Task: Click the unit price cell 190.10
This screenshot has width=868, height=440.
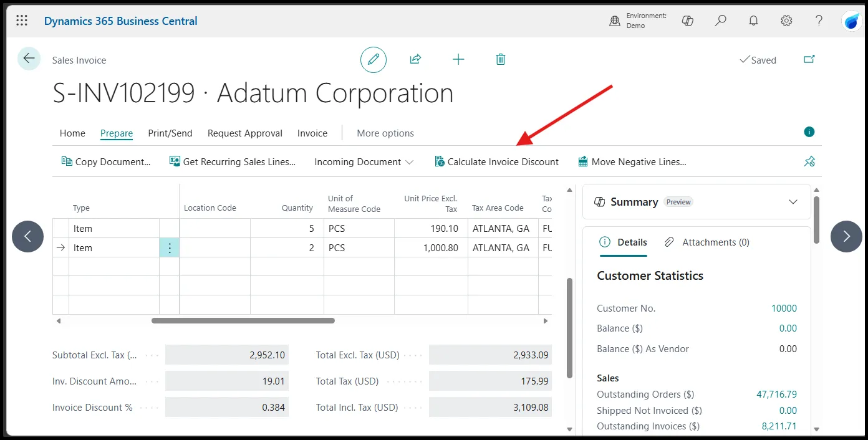Action: click(x=431, y=229)
